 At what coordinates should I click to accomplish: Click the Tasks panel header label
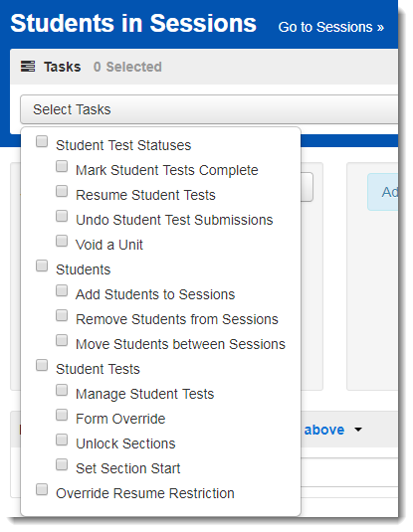click(x=62, y=67)
